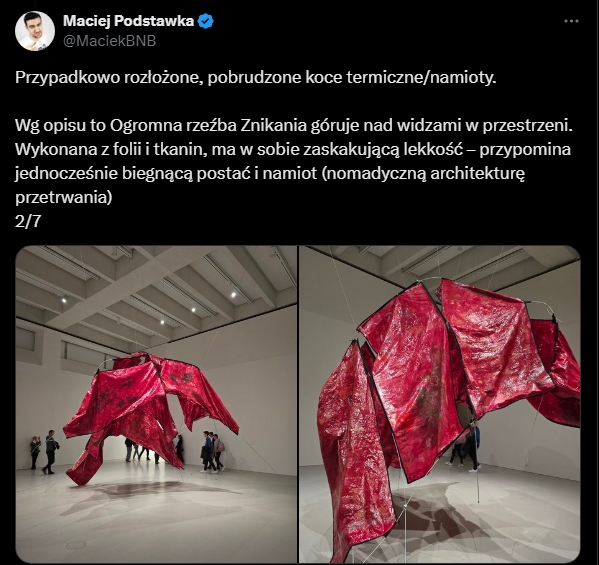Open the three-dot more options menu
599x565 pixels.
(571, 21)
